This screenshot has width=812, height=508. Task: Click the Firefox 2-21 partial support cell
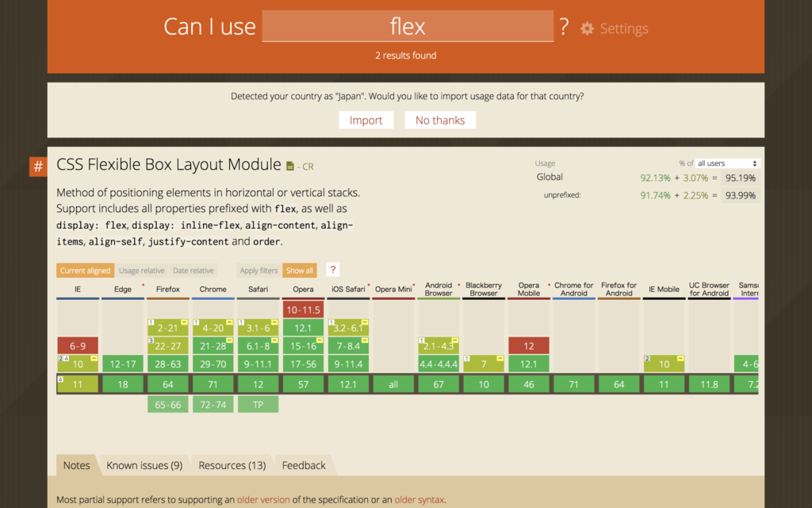click(x=168, y=328)
